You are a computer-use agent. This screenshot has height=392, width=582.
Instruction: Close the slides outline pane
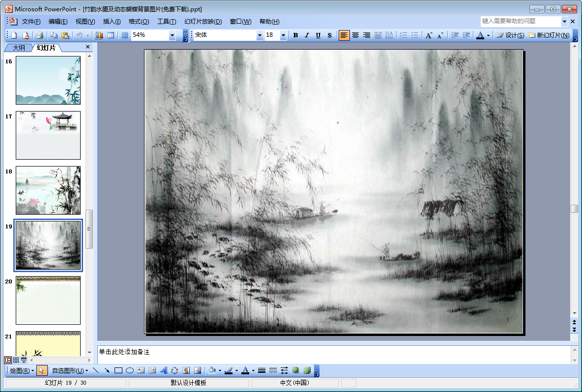pos(87,47)
